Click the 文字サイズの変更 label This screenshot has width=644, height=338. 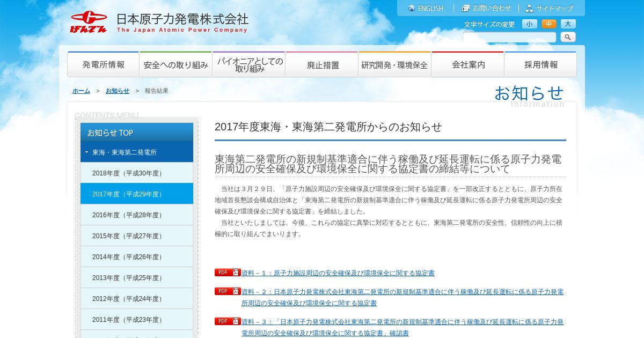point(489,24)
